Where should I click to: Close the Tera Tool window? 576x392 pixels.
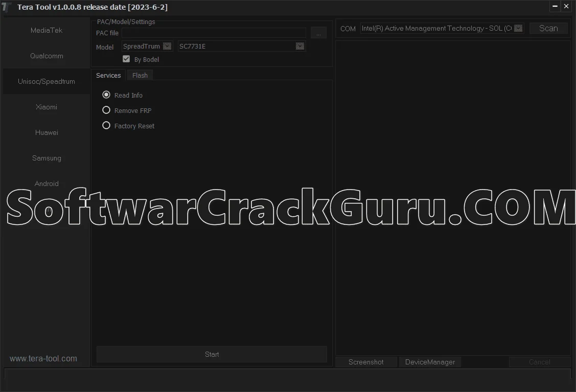coord(566,6)
